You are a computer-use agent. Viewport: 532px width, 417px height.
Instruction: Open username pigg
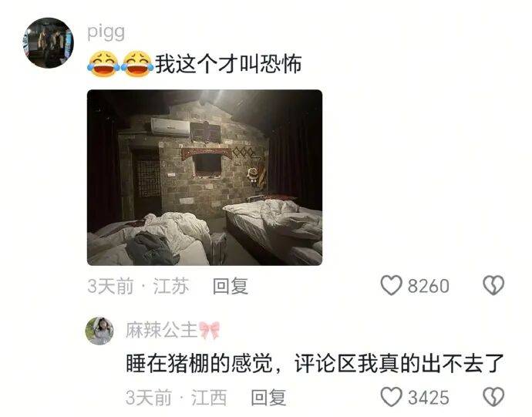[x=106, y=33]
